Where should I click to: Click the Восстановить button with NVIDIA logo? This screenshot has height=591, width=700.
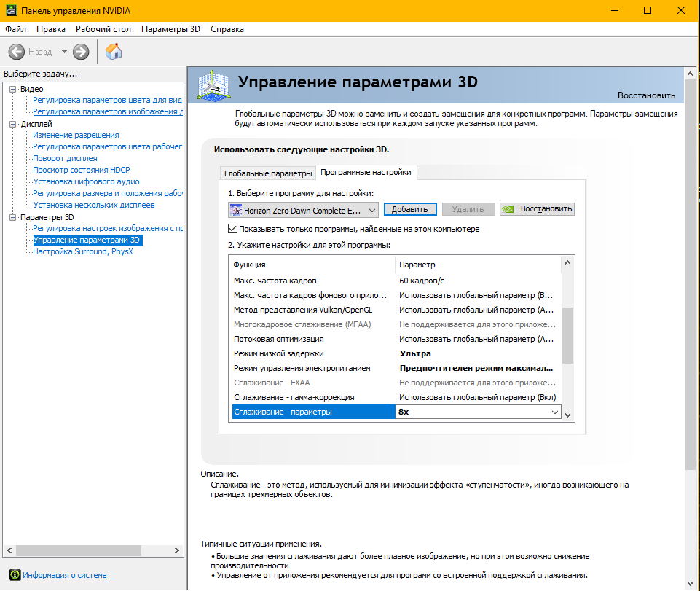coord(537,209)
